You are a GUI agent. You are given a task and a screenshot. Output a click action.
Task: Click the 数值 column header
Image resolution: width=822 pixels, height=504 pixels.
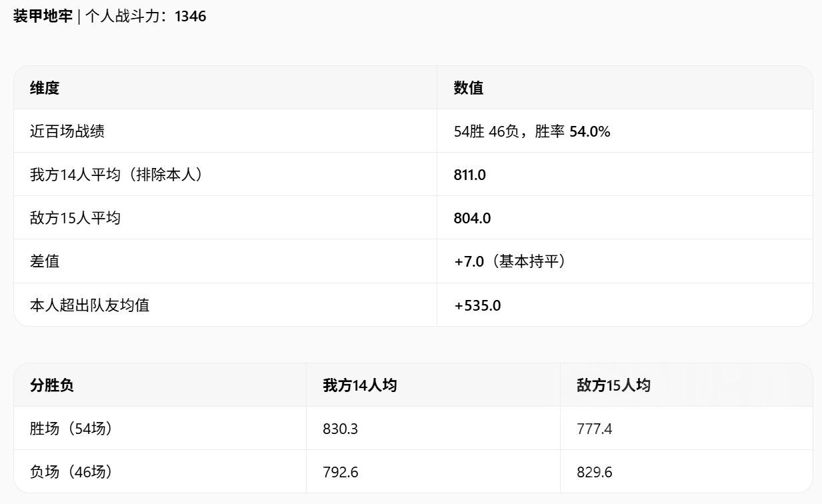coord(469,87)
